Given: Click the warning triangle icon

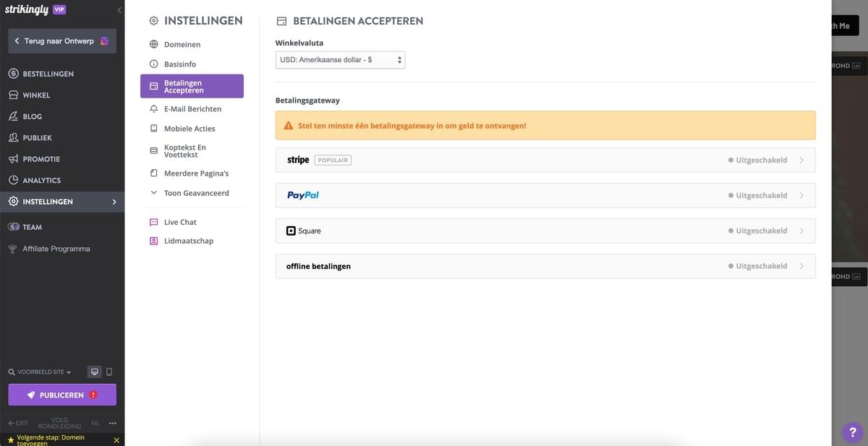Looking at the screenshot, I should 289,126.
